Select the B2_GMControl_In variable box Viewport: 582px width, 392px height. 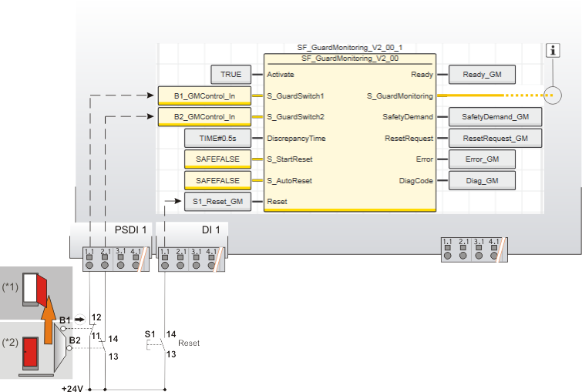click(204, 117)
